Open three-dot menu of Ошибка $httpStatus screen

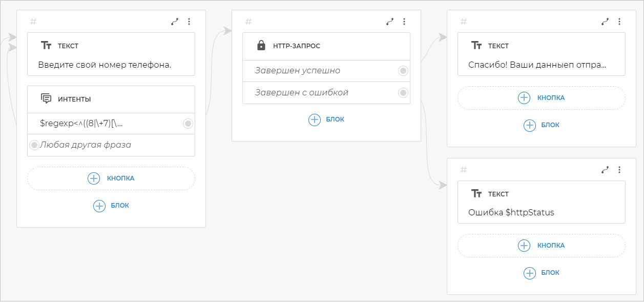(x=619, y=170)
